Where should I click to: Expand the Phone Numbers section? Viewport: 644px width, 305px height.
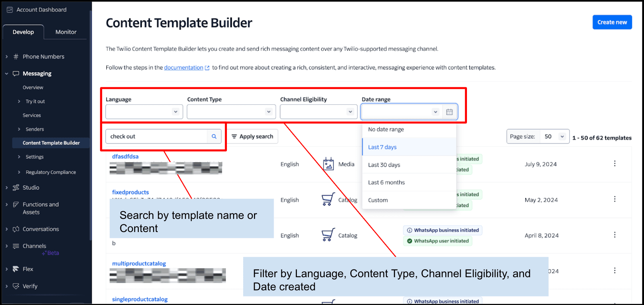(x=7, y=57)
